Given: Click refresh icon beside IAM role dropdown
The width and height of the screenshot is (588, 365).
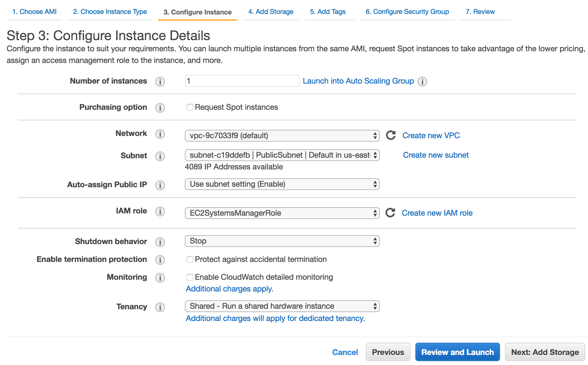Looking at the screenshot, I should tap(390, 213).
